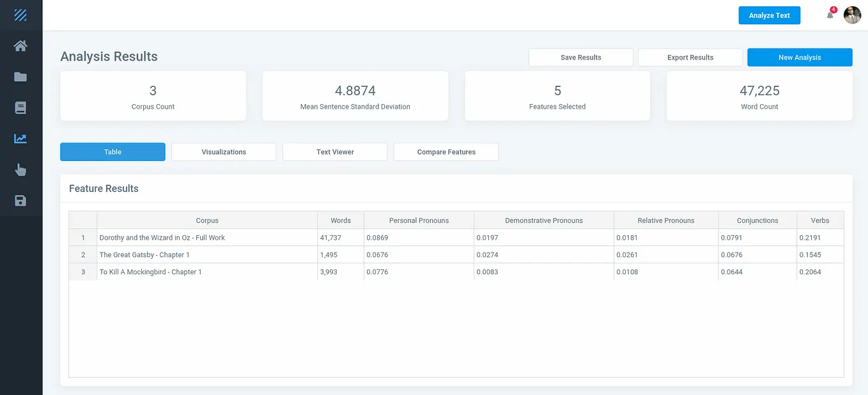The height and width of the screenshot is (395, 868).
Task: Switch to the Visualizations tab
Action: click(224, 151)
